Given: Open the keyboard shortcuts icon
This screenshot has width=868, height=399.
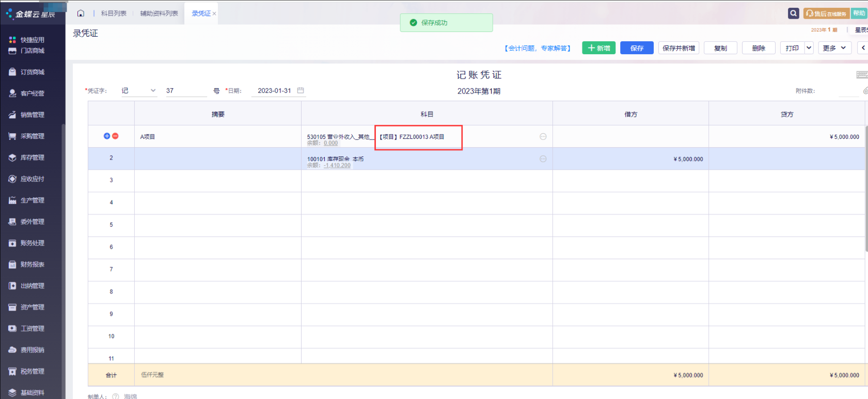Looking at the screenshot, I should (x=861, y=75).
